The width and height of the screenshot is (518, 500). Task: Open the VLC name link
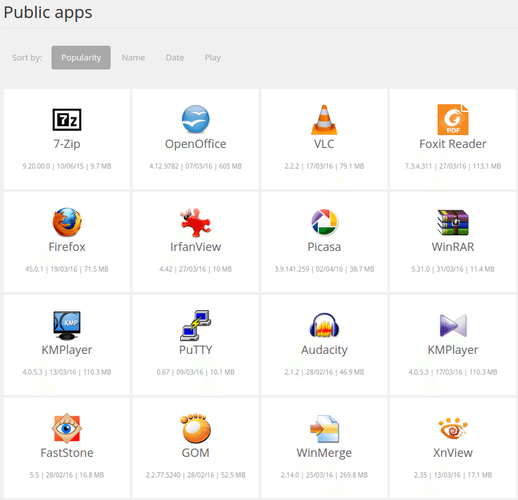pos(324,144)
